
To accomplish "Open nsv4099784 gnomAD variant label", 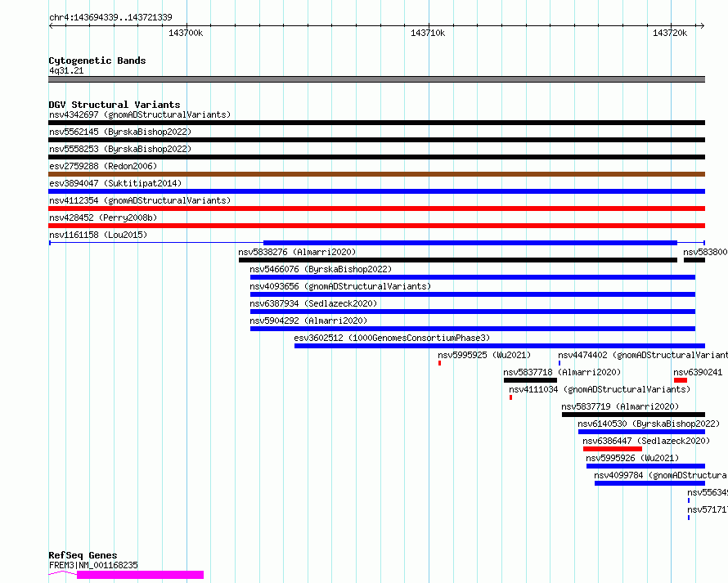I will click(x=661, y=475).
